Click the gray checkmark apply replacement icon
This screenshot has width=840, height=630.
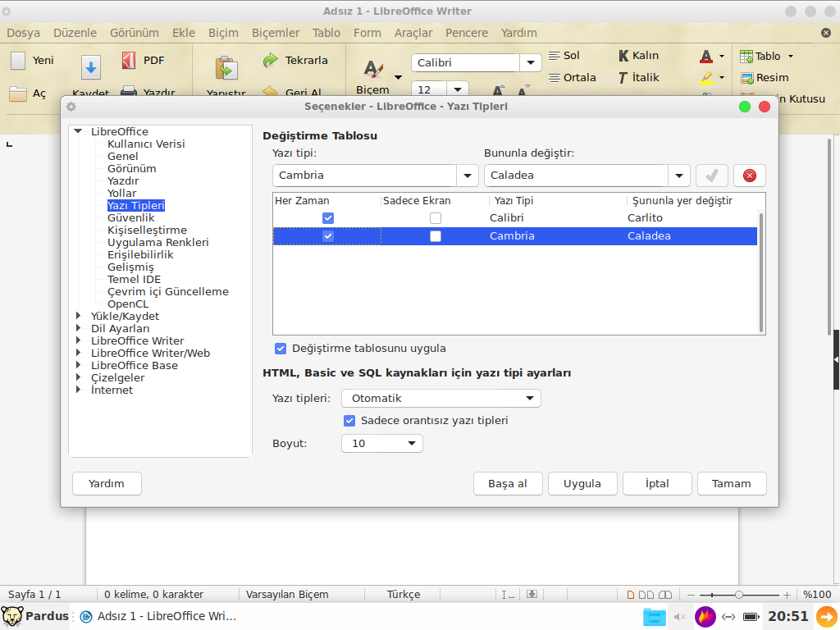711,176
